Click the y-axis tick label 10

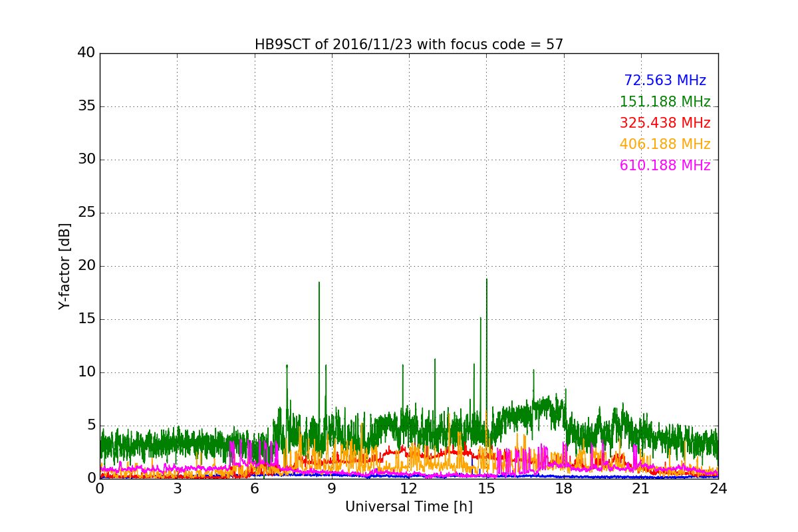(86, 372)
